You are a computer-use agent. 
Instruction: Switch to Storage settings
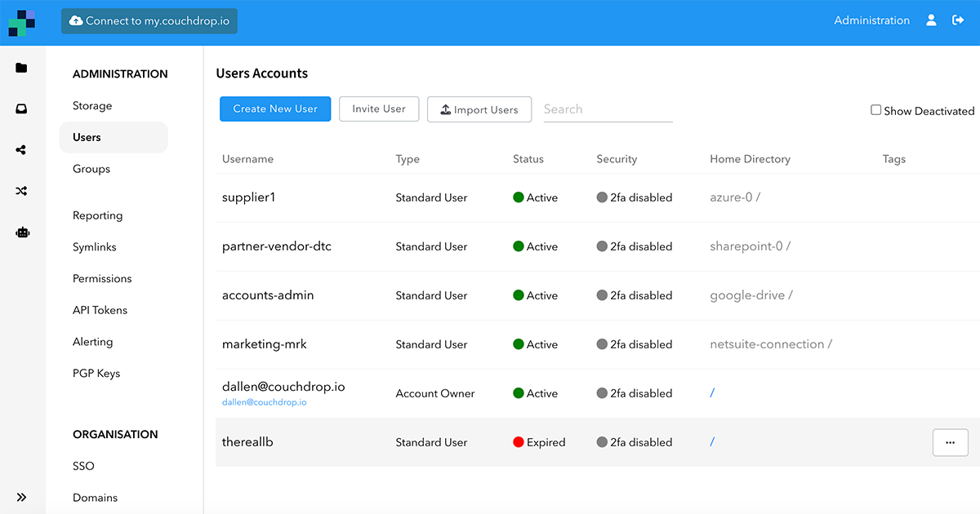tap(91, 105)
